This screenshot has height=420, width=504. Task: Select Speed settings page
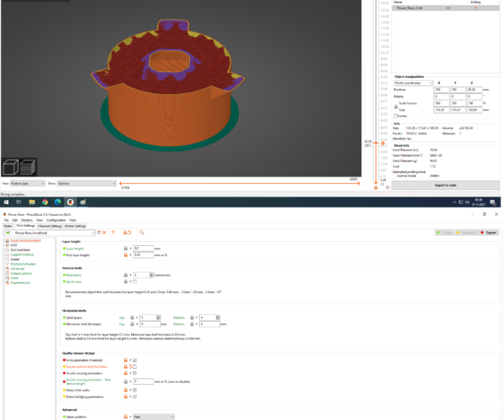(15, 260)
